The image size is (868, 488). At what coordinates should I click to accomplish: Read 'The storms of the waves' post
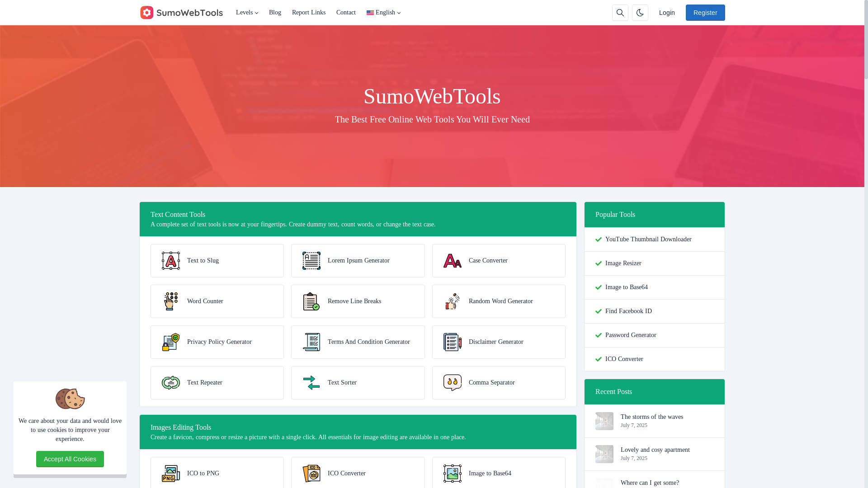coord(652,417)
